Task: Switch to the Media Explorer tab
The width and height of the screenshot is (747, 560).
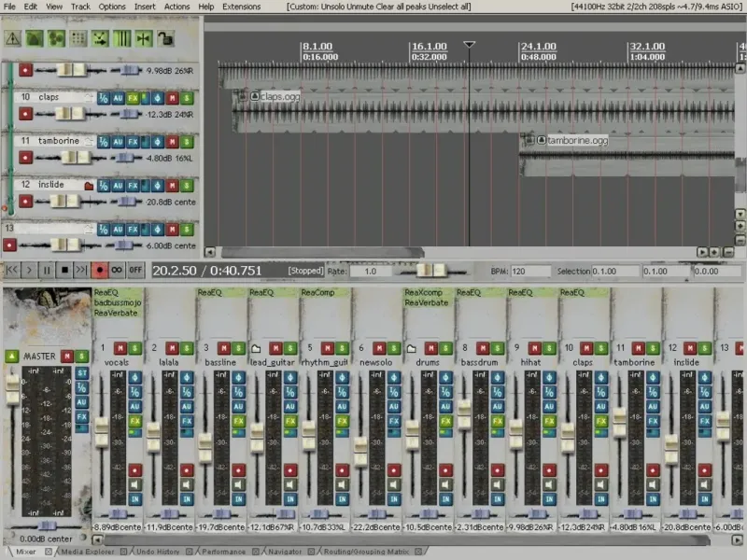Action: coord(87,552)
